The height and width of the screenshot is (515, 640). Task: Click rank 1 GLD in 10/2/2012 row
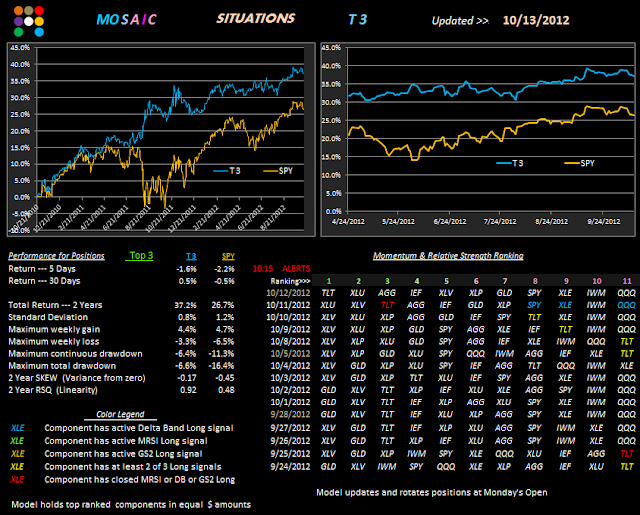[x=328, y=390]
